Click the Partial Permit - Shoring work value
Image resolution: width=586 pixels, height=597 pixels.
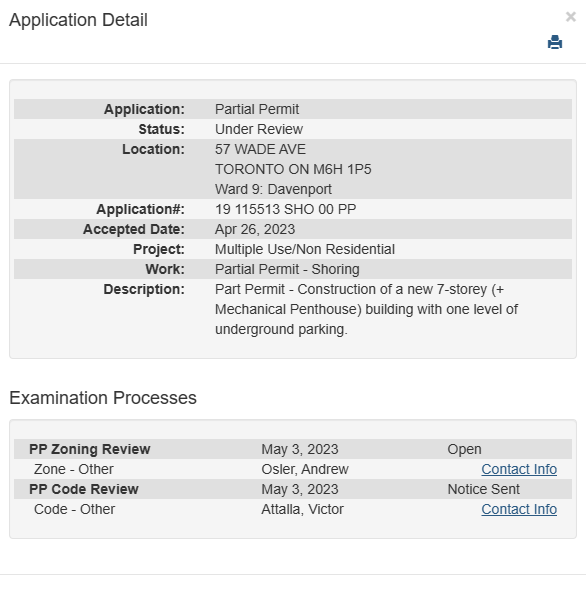(287, 269)
